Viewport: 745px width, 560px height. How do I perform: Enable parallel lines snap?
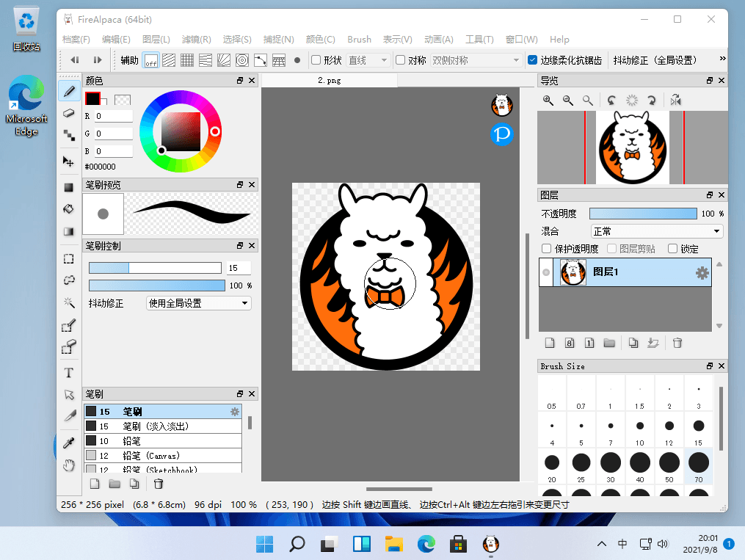click(169, 60)
